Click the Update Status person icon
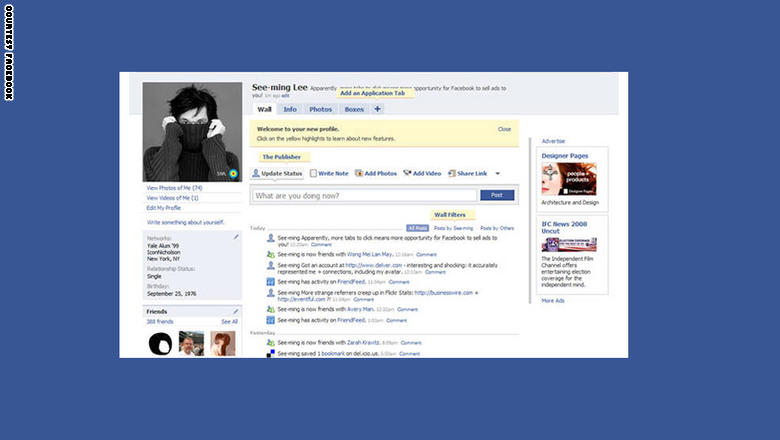This screenshot has width=780, height=440. [x=256, y=173]
